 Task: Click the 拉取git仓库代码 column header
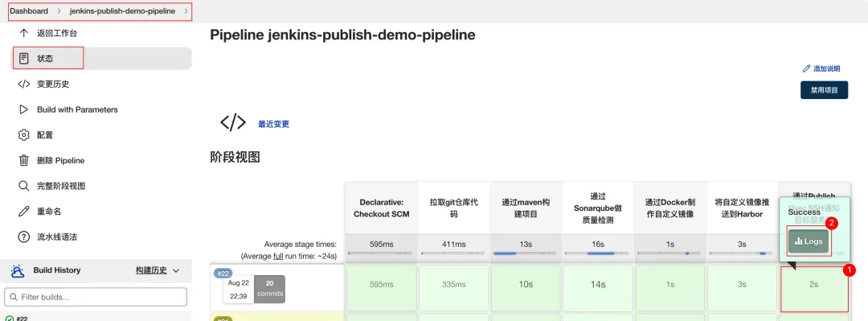[x=454, y=208]
